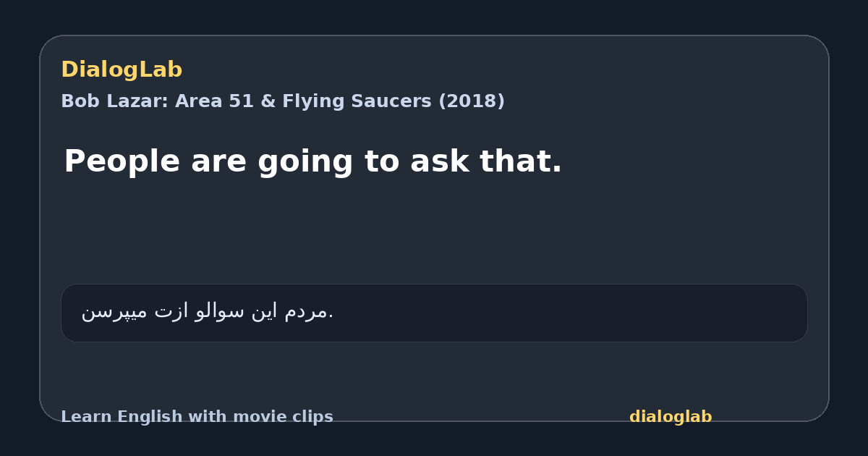This screenshot has height=456, width=868.
Task: Select the word "People" in the sentence
Action: [122, 161]
